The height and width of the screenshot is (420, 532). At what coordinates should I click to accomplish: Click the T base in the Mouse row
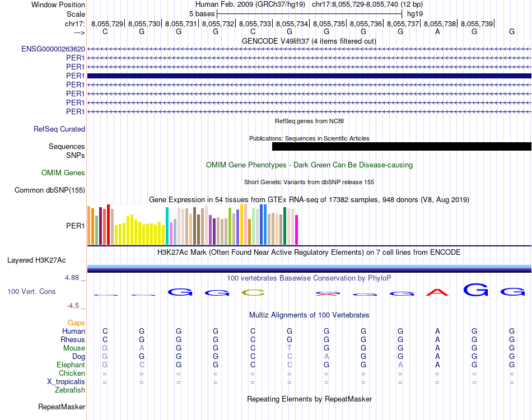click(290, 348)
